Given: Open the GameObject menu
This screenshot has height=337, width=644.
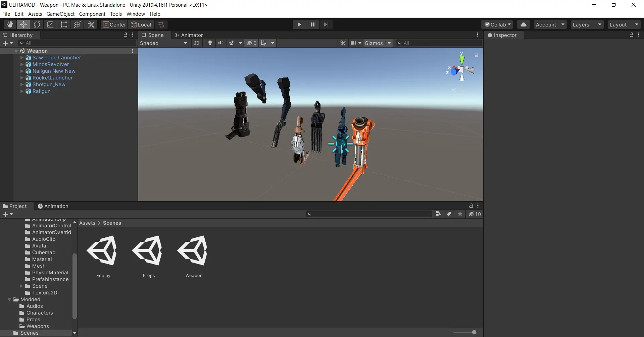Looking at the screenshot, I should click(60, 14).
